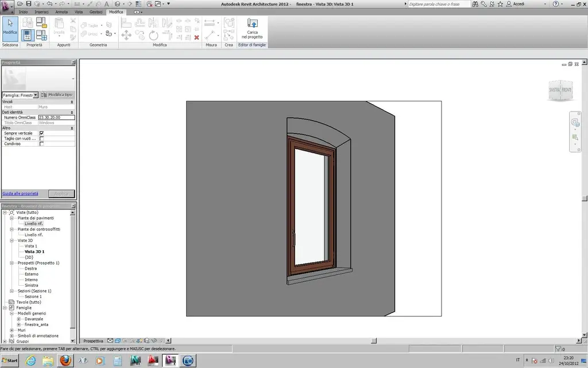Screen dimensions: 588x368
Task: Toggle the Sempre verticale checkbox
Action: point(41,133)
